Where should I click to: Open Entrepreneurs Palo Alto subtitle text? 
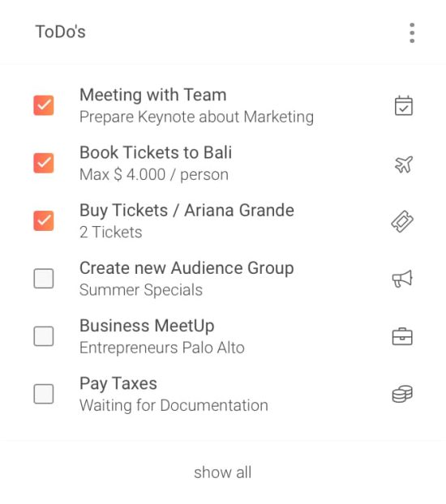click(162, 348)
